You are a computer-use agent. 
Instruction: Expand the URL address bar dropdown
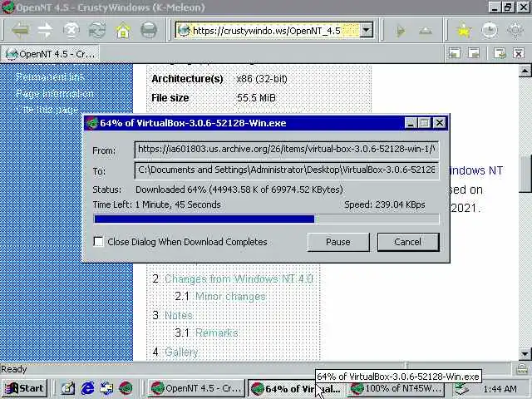click(x=366, y=30)
